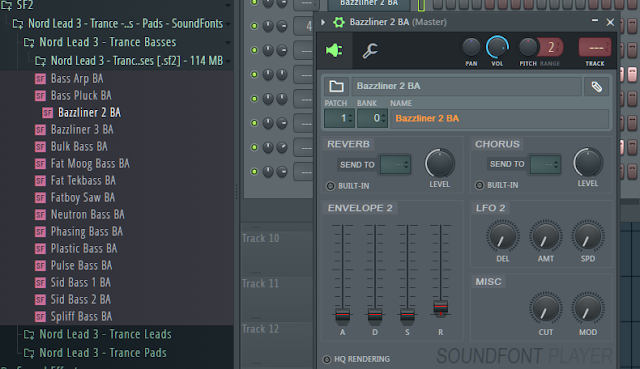This screenshot has height=369, width=640.
Task: Click the tag icon beside soundfont name
Action: [x=597, y=87]
